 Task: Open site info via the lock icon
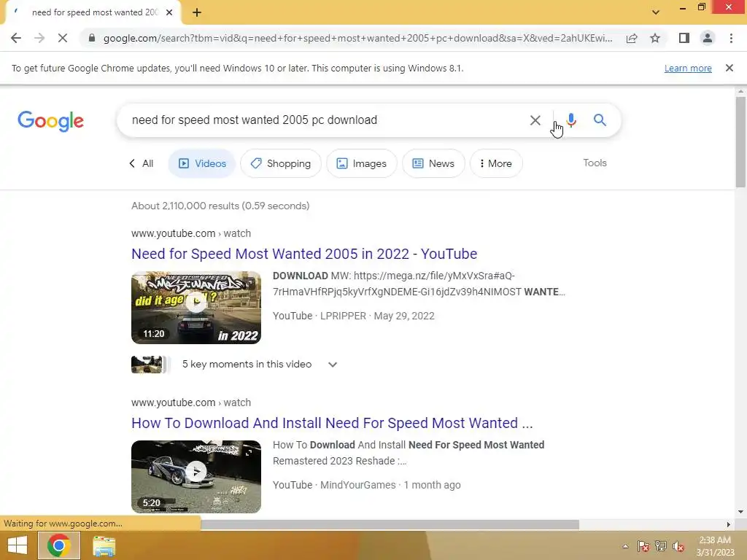(92, 38)
